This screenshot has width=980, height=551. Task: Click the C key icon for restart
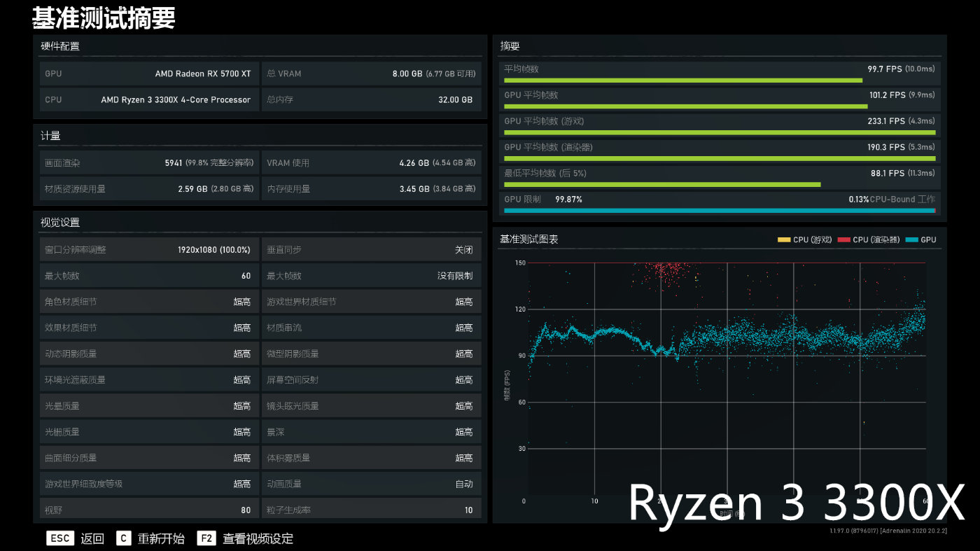click(123, 538)
